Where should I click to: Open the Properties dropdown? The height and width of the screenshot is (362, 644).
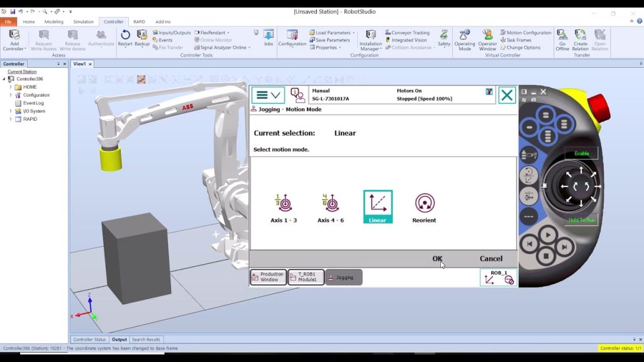click(x=340, y=47)
